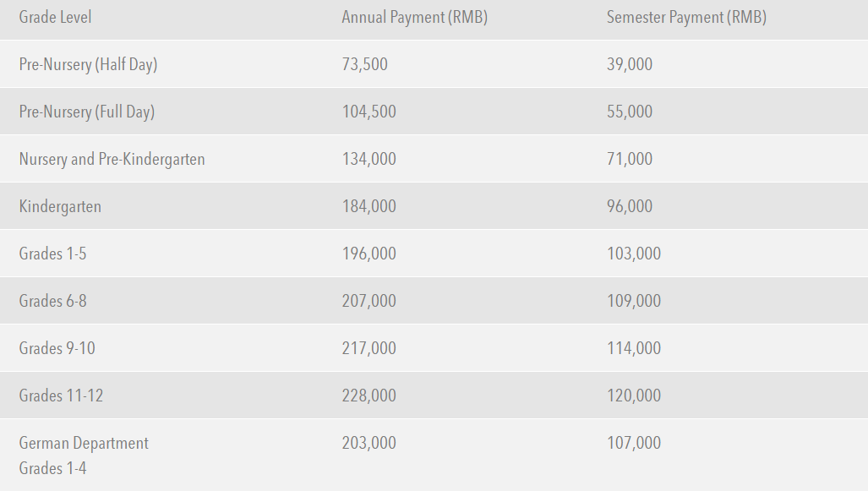Select the 55,000 semester payment value
The image size is (868, 491).
coord(630,112)
